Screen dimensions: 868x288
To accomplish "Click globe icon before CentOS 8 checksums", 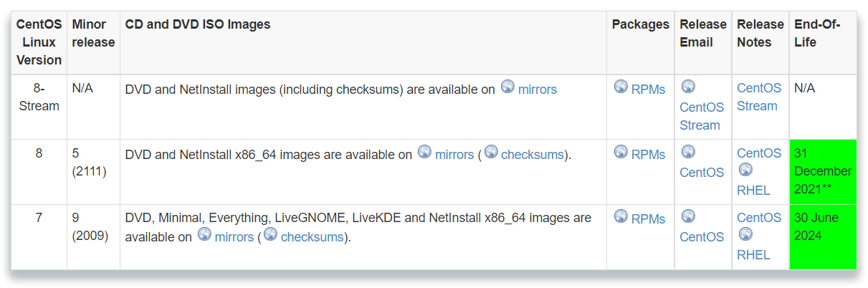I will coord(491,151).
